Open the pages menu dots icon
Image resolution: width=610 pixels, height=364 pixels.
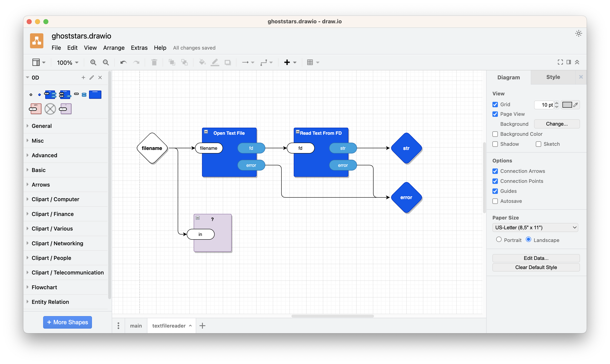118,326
